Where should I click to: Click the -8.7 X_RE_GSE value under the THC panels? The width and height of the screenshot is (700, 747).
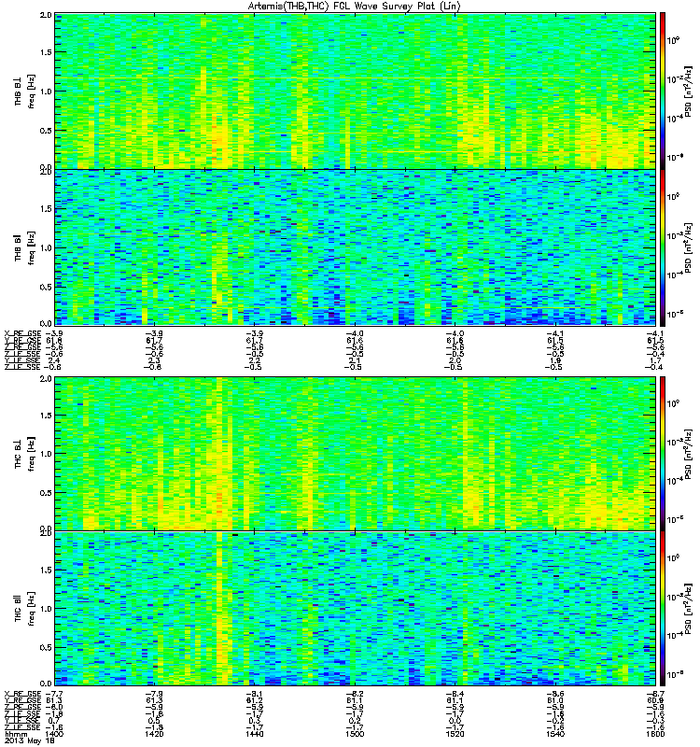click(x=656, y=694)
